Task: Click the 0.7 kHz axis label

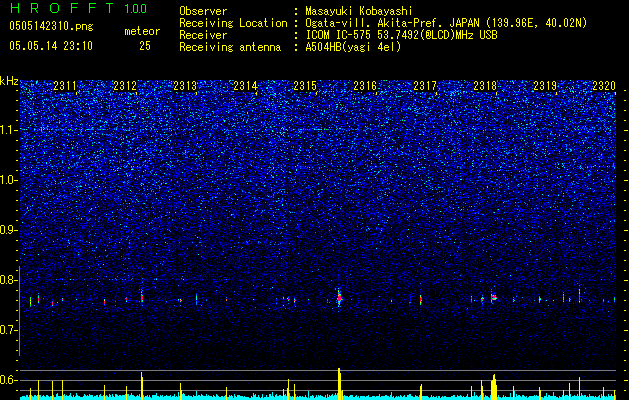Action: pyautogui.click(x=8, y=330)
